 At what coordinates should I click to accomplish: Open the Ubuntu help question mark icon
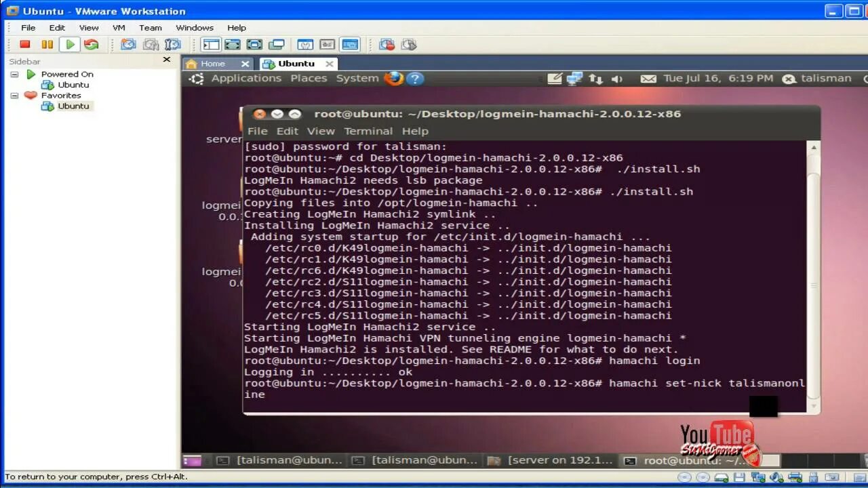pyautogui.click(x=415, y=79)
